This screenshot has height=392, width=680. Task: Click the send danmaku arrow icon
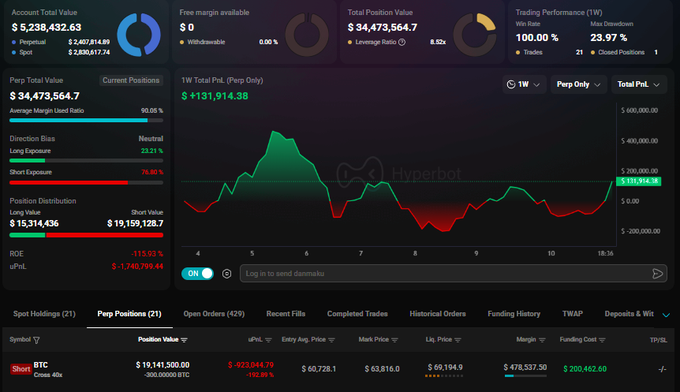657,274
